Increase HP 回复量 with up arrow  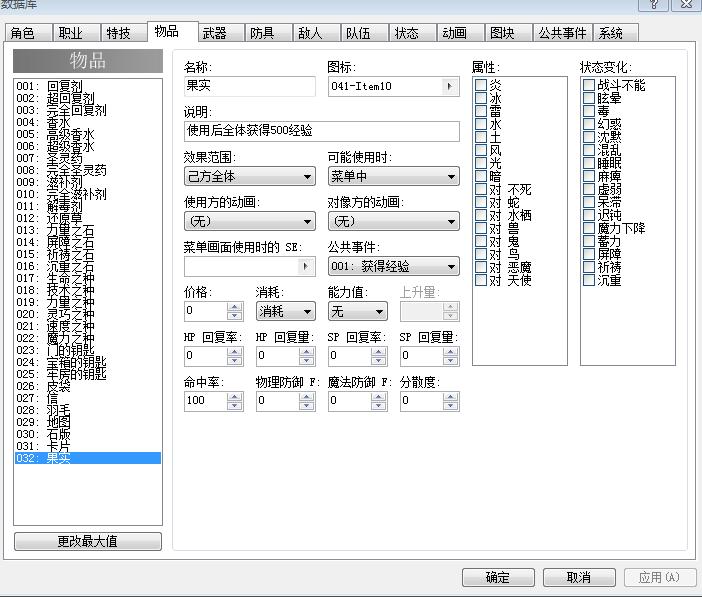tap(306, 352)
